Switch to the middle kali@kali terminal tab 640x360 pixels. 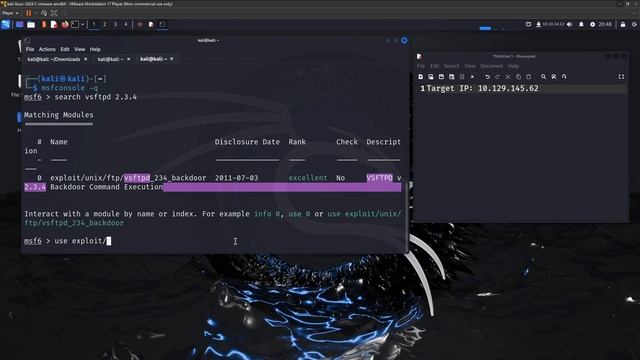pyautogui.click(x=110, y=59)
